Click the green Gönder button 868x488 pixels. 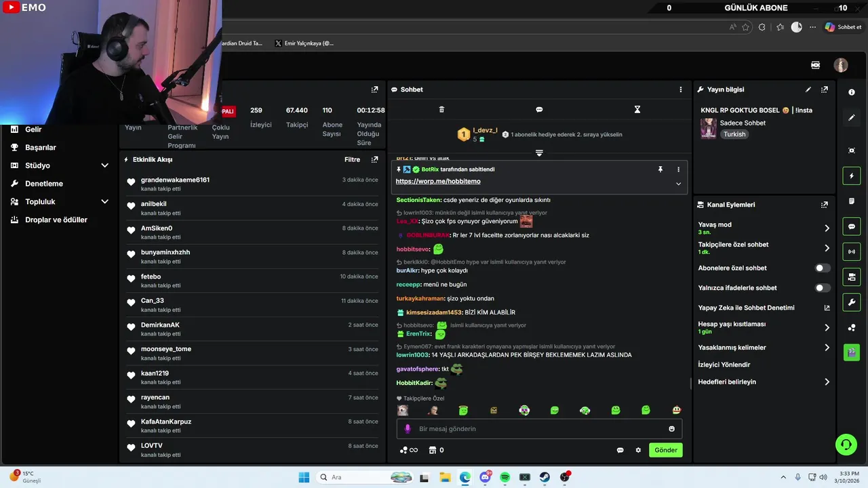point(665,450)
